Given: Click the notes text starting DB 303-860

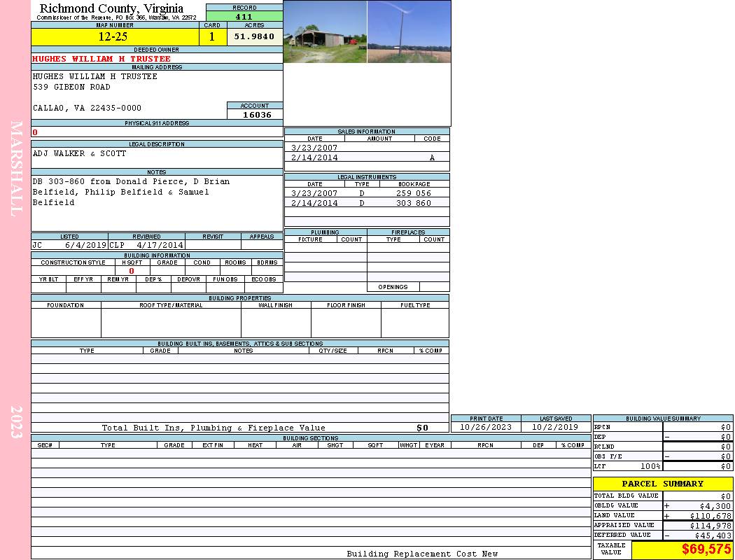Looking at the screenshot, I should tap(131, 181).
